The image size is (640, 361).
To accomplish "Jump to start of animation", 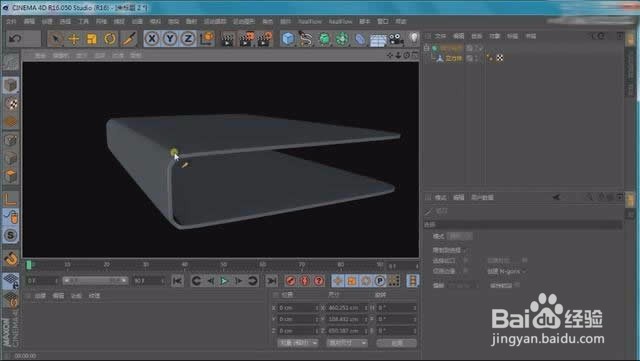I will [177, 281].
